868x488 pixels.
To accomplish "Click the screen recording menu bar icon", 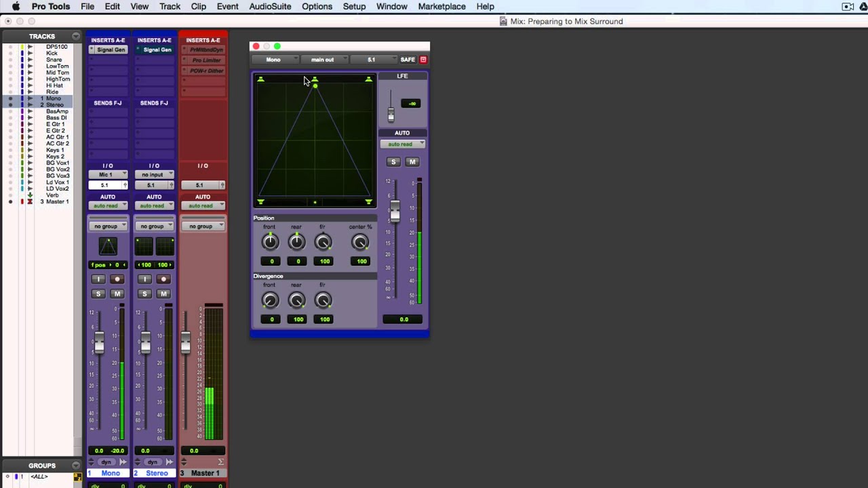I will pos(848,6).
